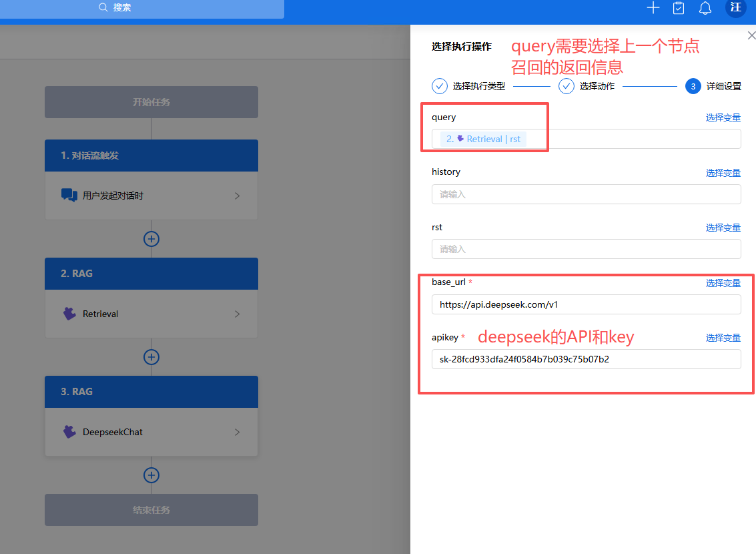756x554 pixels.
Task: Click the plus icon in top bar
Action: [653, 8]
